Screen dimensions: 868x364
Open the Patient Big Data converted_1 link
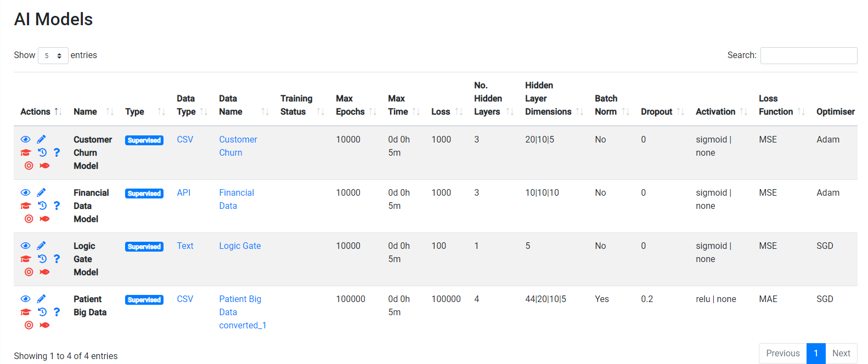[242, 312]
